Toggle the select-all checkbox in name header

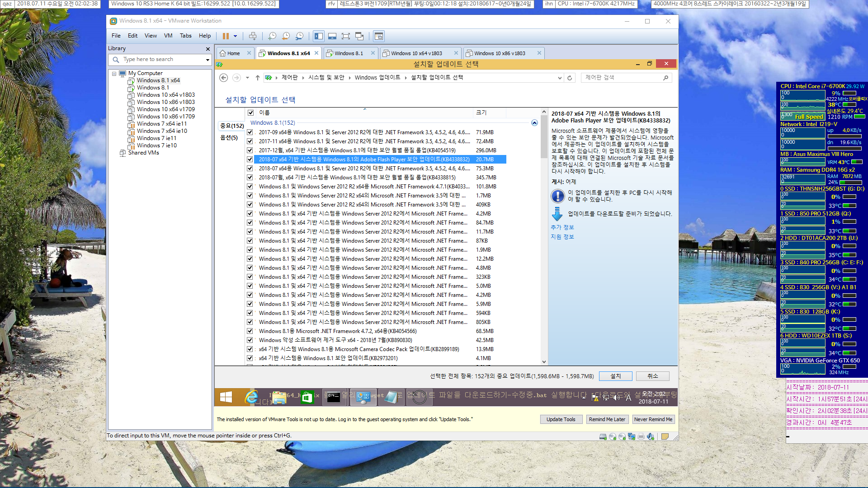[x=250, y=113]
